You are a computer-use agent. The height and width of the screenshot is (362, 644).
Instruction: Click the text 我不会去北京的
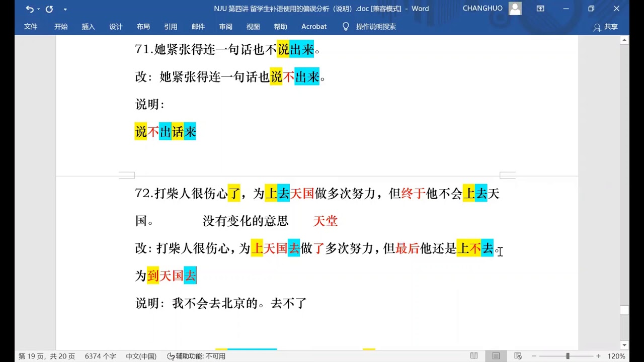[215, 303]
